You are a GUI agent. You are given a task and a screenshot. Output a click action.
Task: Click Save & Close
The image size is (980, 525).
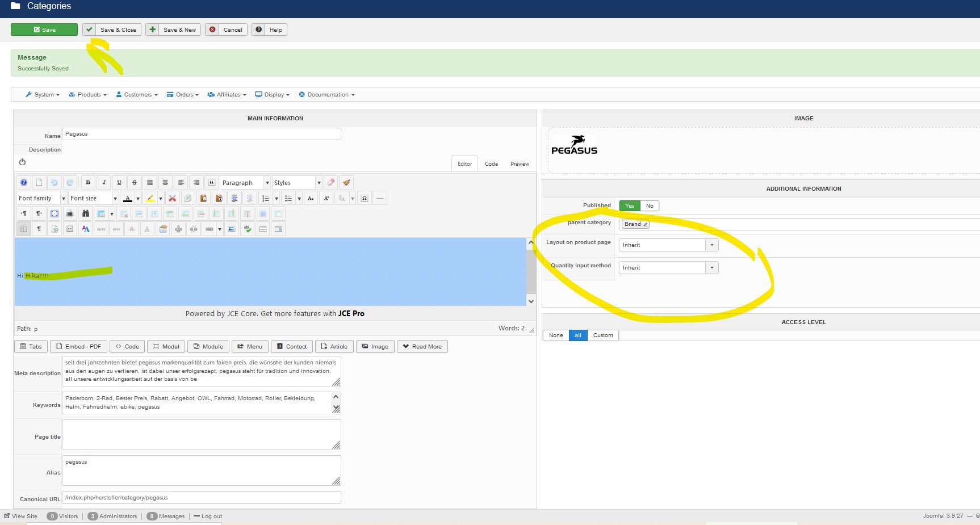112,30
